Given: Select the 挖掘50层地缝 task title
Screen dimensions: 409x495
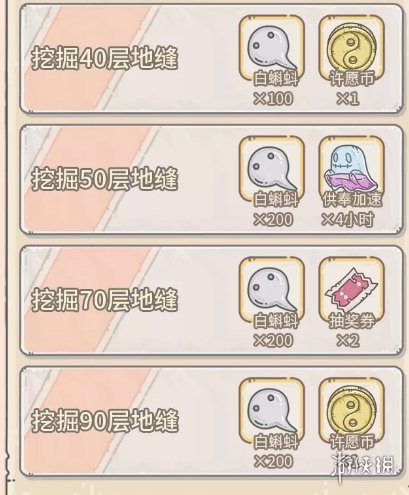Looking at the screenshot, I should [x=104, y=180].
